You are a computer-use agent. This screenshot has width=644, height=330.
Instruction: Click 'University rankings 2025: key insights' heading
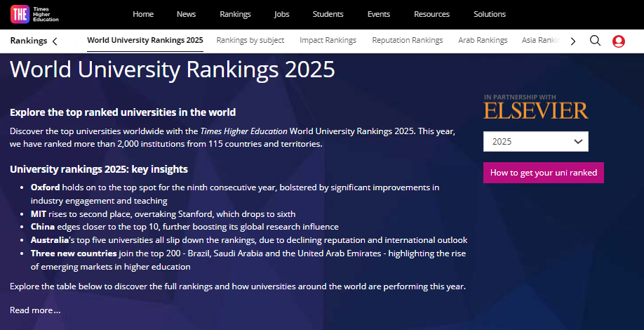coord(99,169)
